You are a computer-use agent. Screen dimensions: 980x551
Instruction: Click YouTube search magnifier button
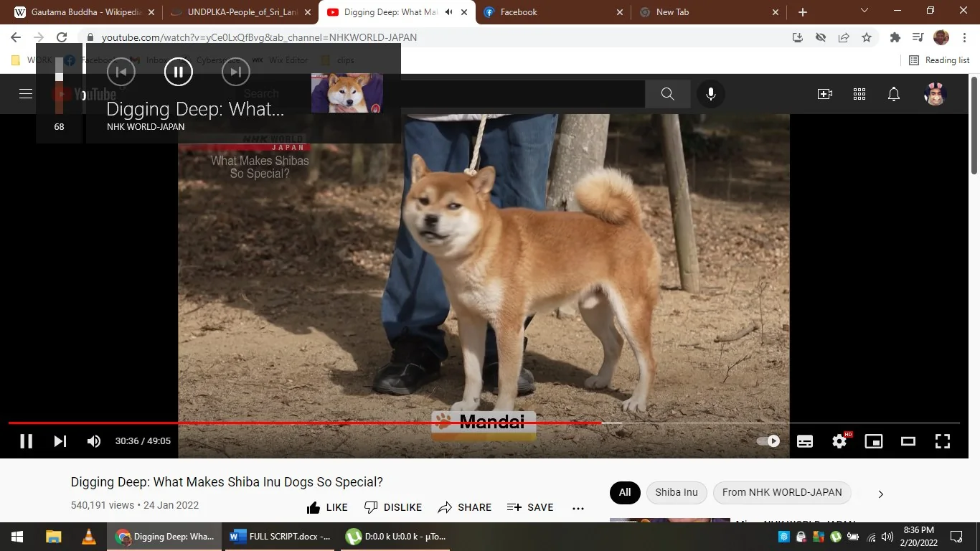667,94
